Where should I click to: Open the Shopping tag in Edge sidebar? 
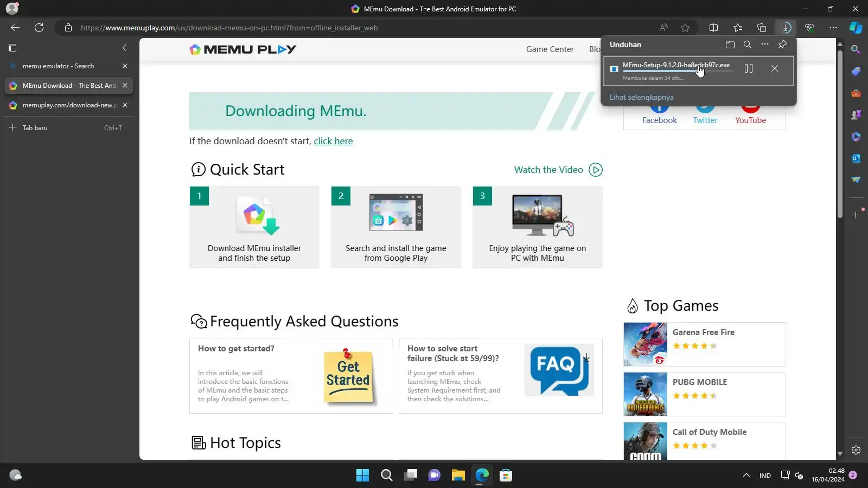[x=856, y=72]
